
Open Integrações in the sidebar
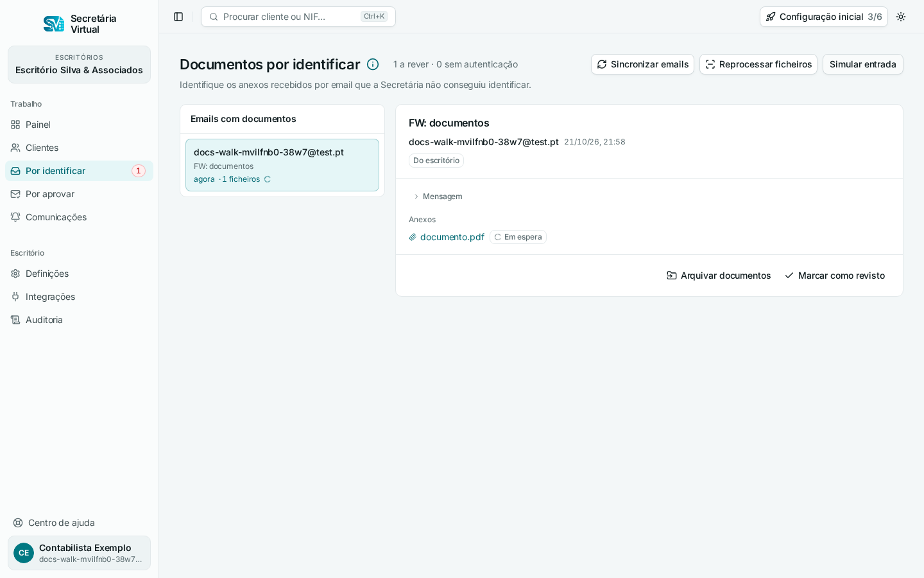pos(79,297)
